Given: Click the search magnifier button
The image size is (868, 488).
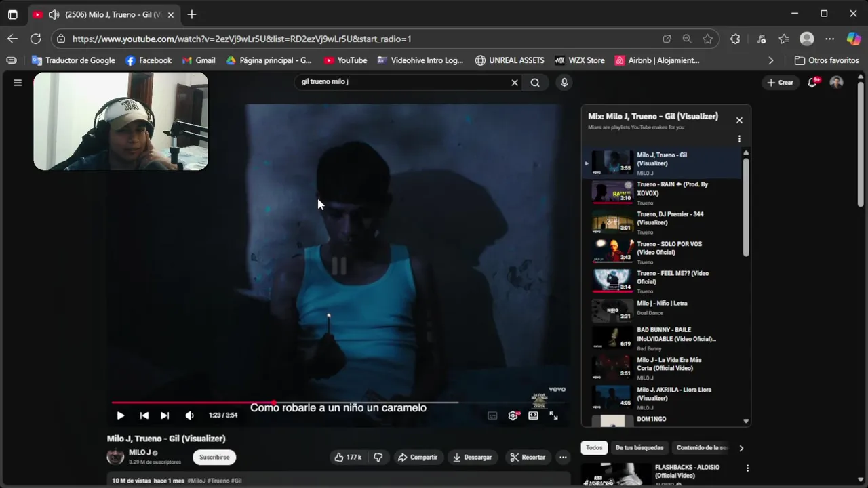Looking at the screenshot, I should [535, 83].
